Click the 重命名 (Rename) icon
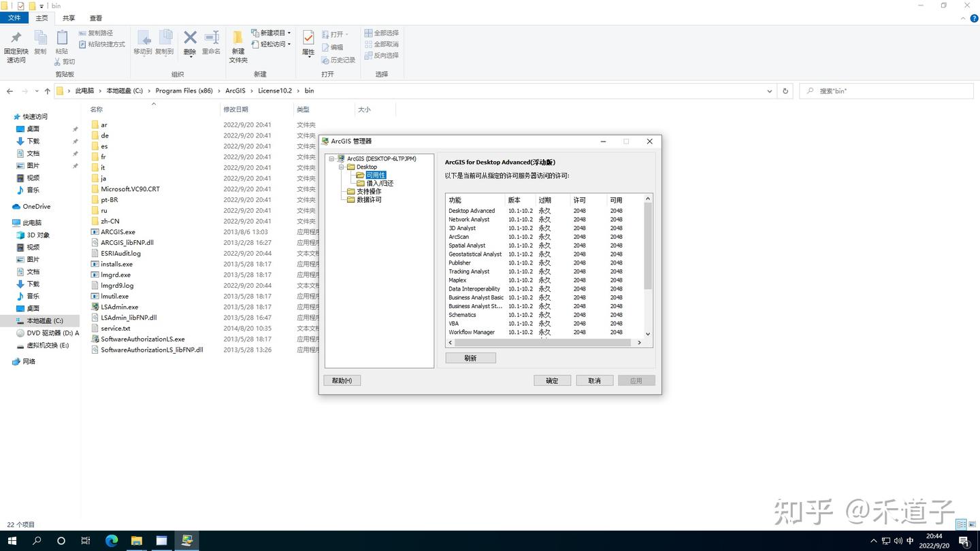This screenshot has height=551, width=980. 211,39
